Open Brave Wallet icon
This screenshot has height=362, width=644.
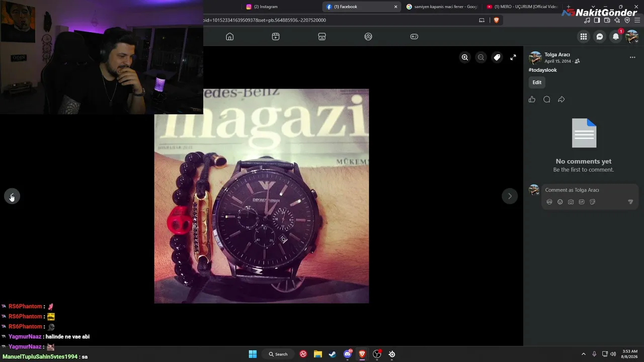point(607,20)
